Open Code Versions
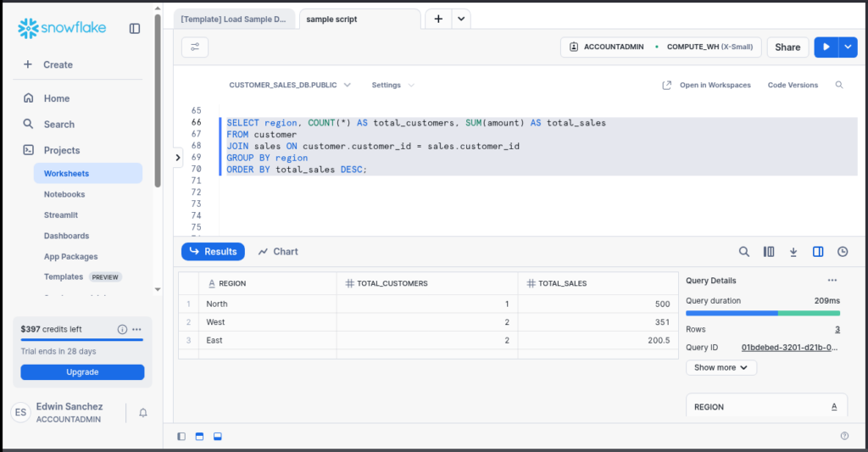The width and height of the screenshot is (868, 452). coord(793,86)
